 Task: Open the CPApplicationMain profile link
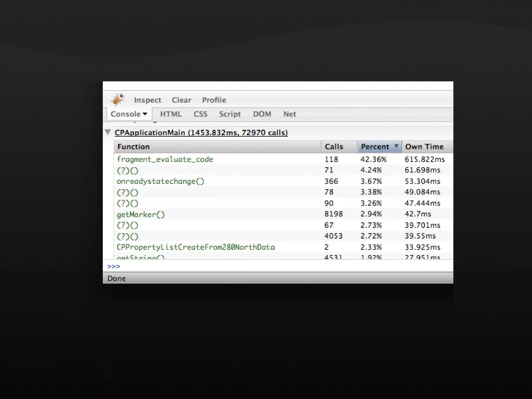pos(201,133)
